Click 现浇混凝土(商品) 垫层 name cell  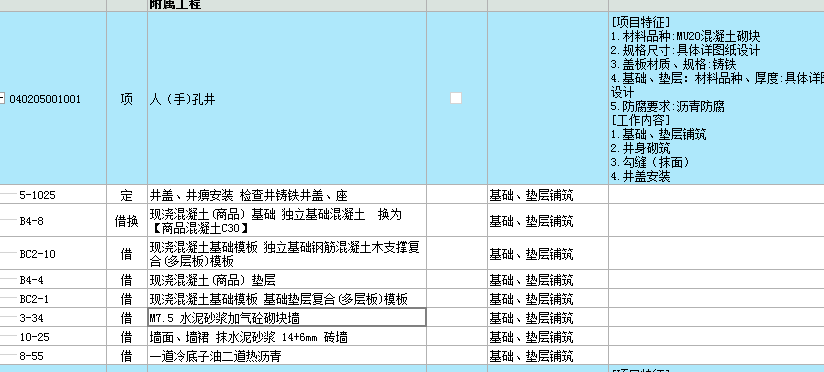(287, 280)
